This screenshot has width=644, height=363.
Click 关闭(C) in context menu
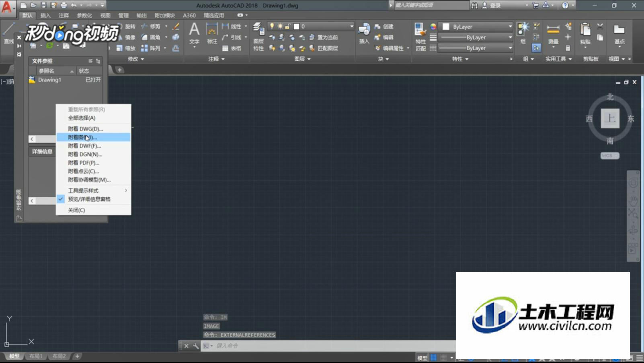coord(93,210)
